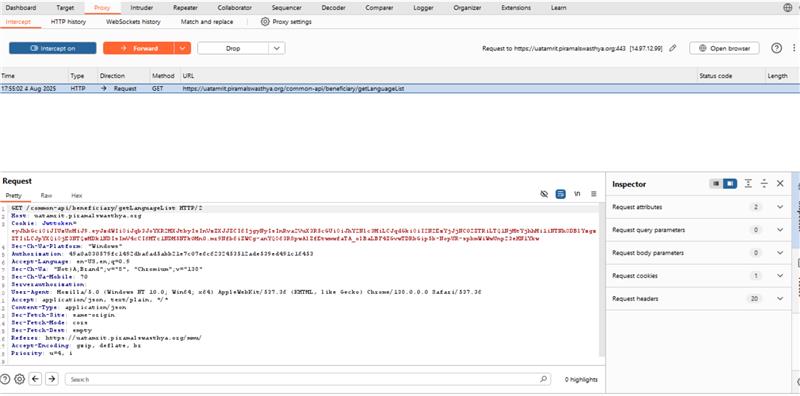This screenshot has width=800, height=396.
Task: Open the Forward button dropdown arrow
Action: (x=183, y=48)
